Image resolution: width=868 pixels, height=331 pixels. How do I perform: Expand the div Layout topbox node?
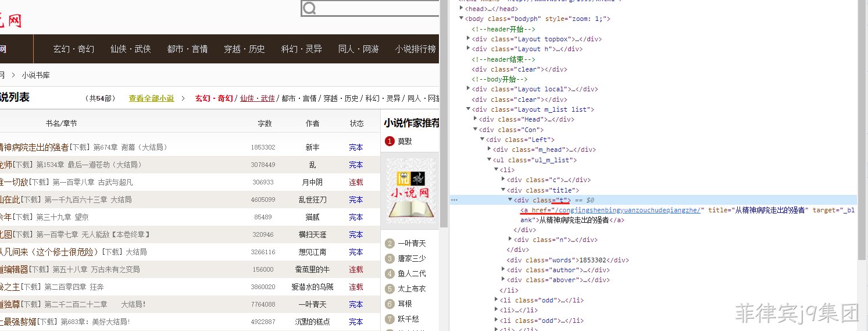(468, 39)
